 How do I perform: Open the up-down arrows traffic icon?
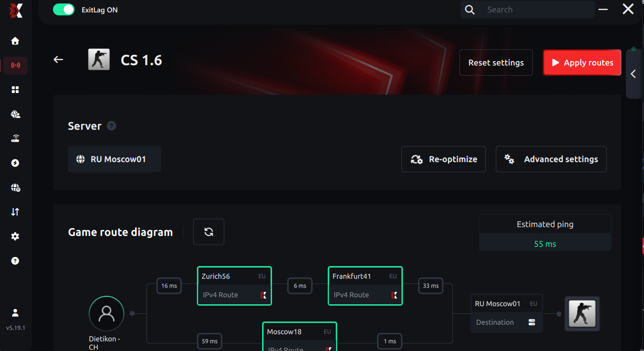click(15, 212)
